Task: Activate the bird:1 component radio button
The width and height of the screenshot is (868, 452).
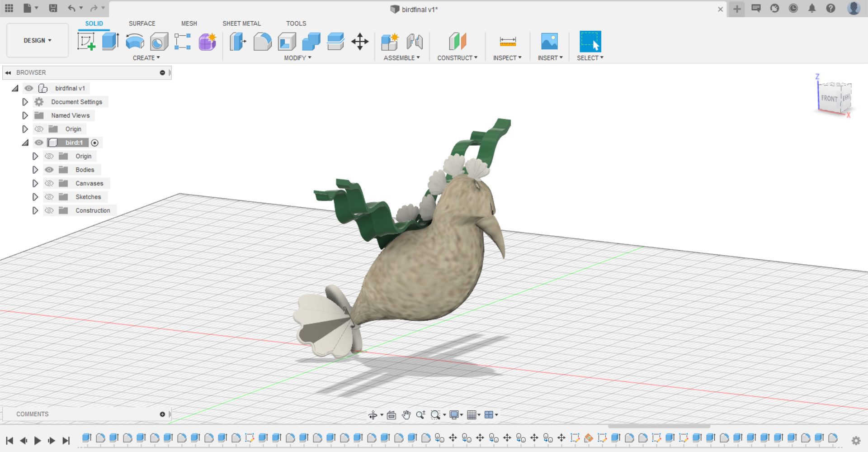Action: (x=94, y=143)
